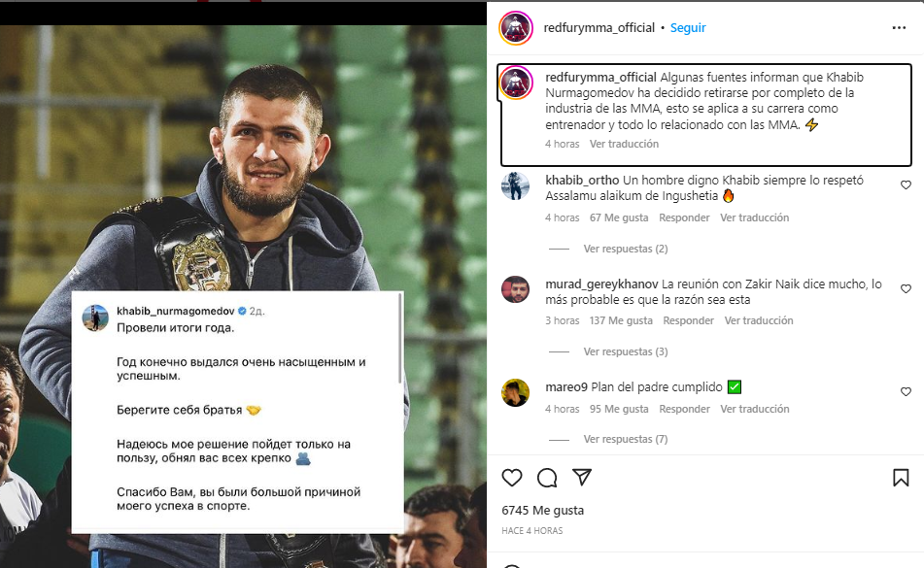This screenshot has height=568, width=924.
Task: Open the three-dot more options menu
Action: (899, 28)
